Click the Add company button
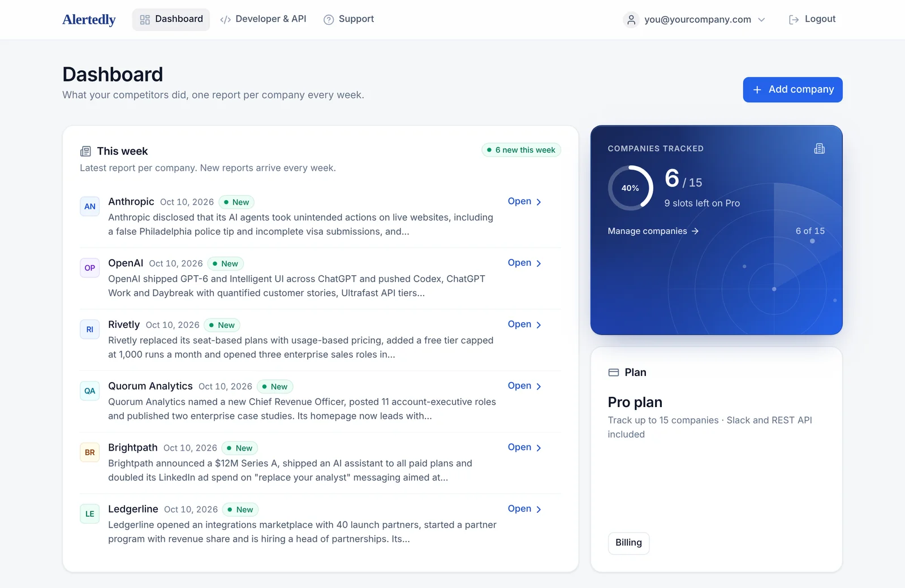The height and width of the screenshot is (588, 905). 792,90
